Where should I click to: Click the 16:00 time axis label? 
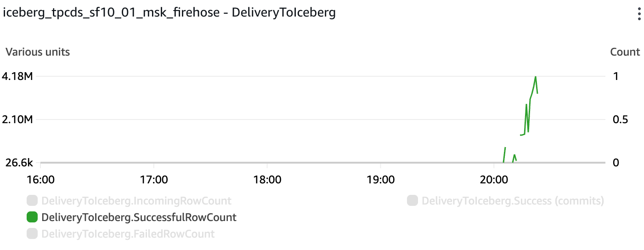coord(41,179)
